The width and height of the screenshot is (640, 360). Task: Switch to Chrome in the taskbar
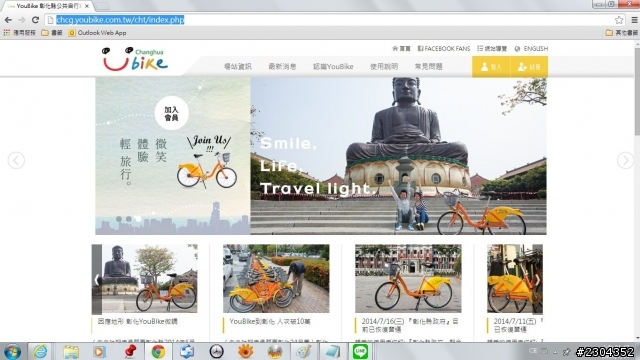point(158,351)
